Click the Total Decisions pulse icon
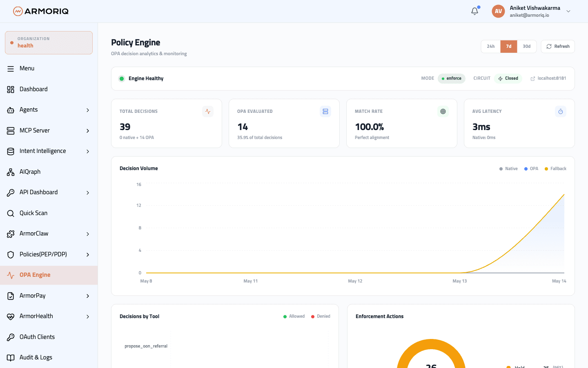 click(x=208, y=111)
